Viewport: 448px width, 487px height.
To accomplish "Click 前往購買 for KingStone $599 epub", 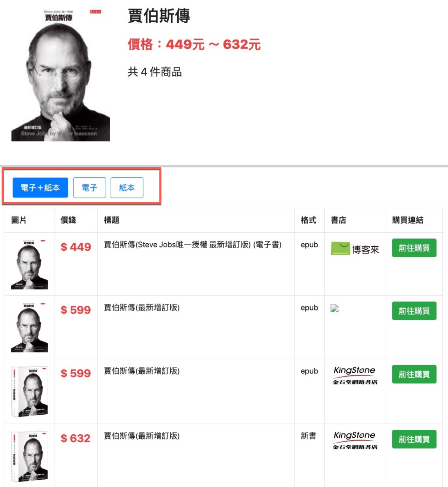I will coord(414,374).
